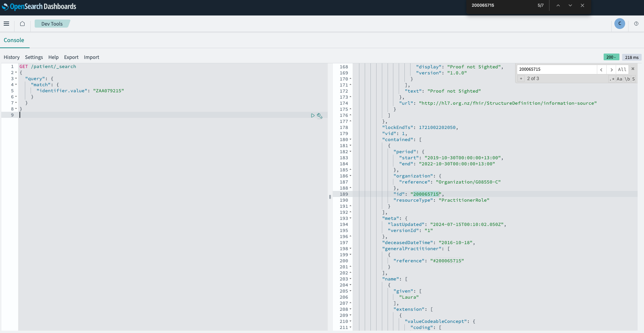Go to next browser find match

click(x=570, y=5)
